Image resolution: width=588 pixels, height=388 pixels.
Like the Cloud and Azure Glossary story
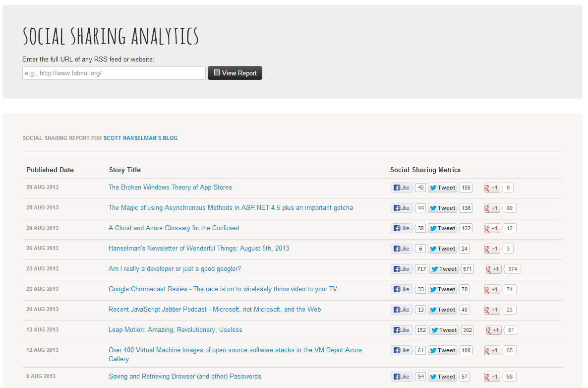[401, 228]
